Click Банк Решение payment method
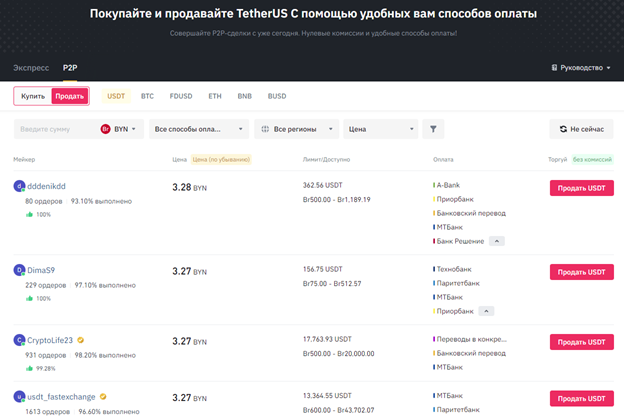Image resolution: width=624 pixels, height=418 pixels. [x=458, y=241]
